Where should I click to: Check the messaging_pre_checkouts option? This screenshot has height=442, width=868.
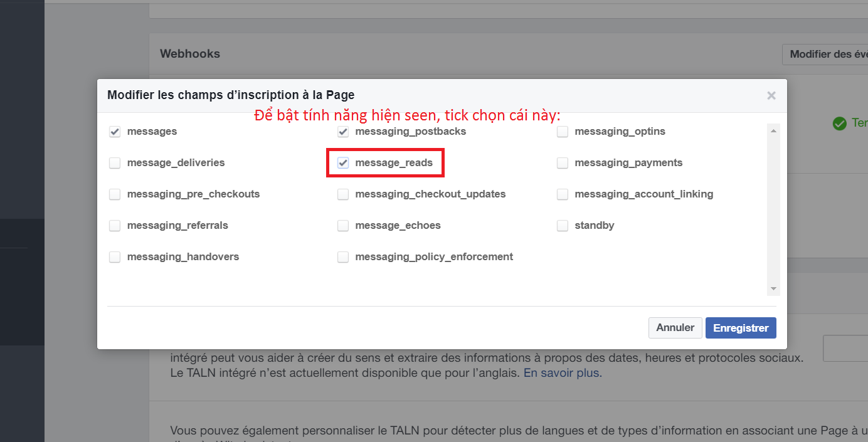[x=115, y=194]
